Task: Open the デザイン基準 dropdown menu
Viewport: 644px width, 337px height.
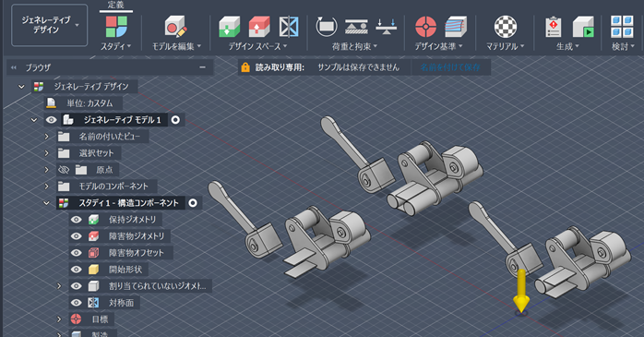Action: point(438,46)
